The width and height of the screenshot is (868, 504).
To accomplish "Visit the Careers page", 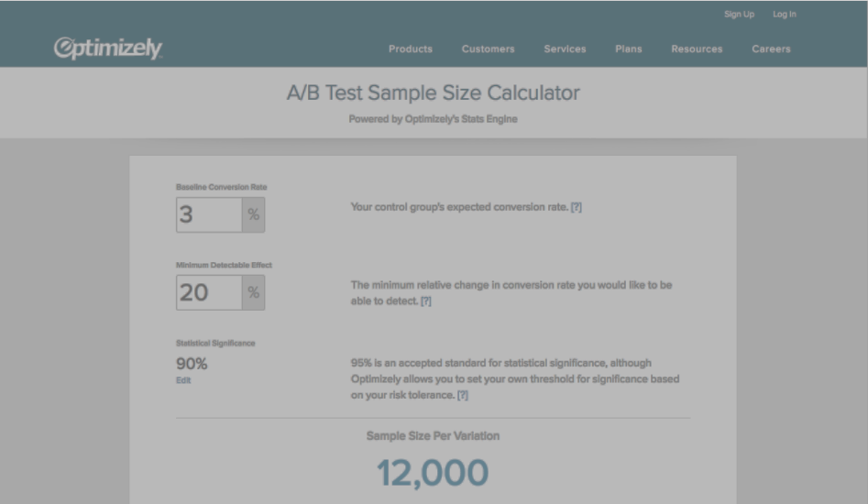I will tap(771, 49).
